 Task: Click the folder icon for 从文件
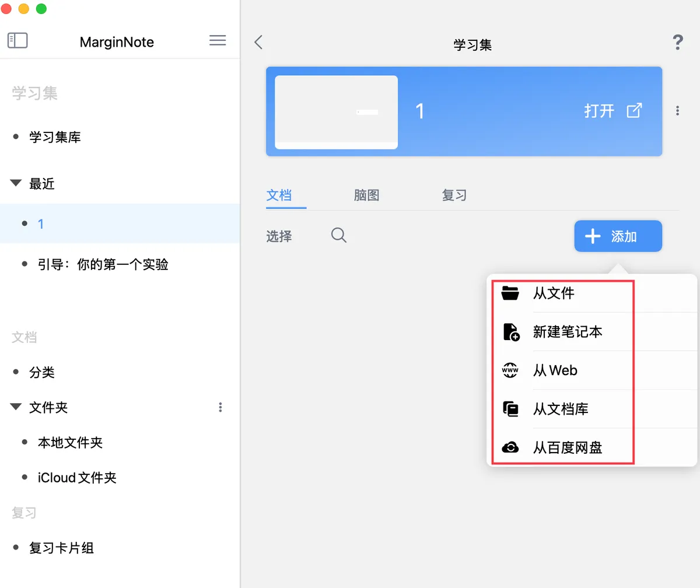coord(510,293)
